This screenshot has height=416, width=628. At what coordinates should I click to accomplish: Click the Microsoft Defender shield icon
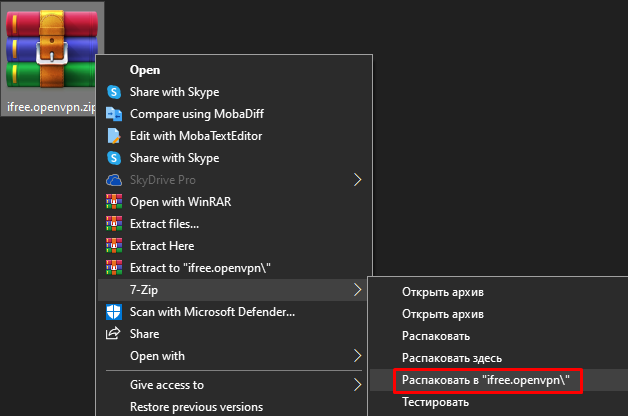coord(113,312)
